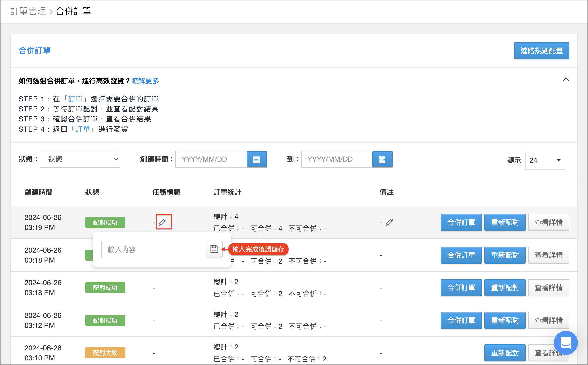Click the save icon beside the 輸入內容 field
Screen dimensions: 588x365
[214, 249]
